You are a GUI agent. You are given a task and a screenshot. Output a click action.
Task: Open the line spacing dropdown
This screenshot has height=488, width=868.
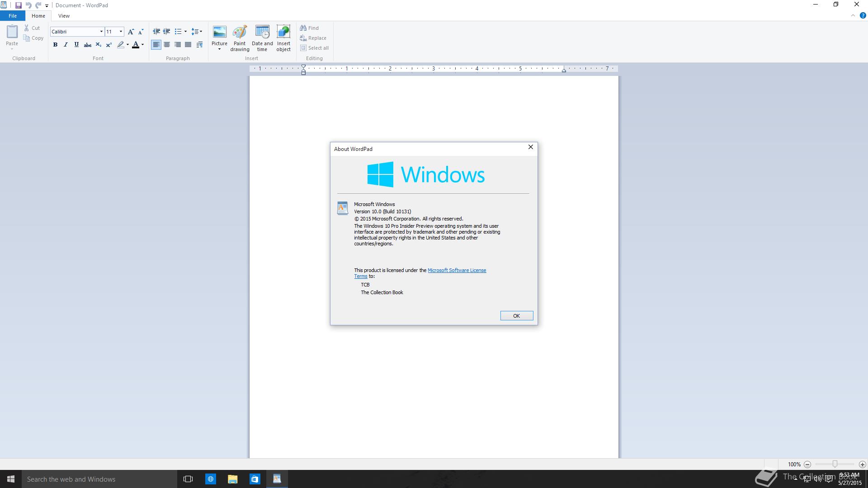(197, 32)
